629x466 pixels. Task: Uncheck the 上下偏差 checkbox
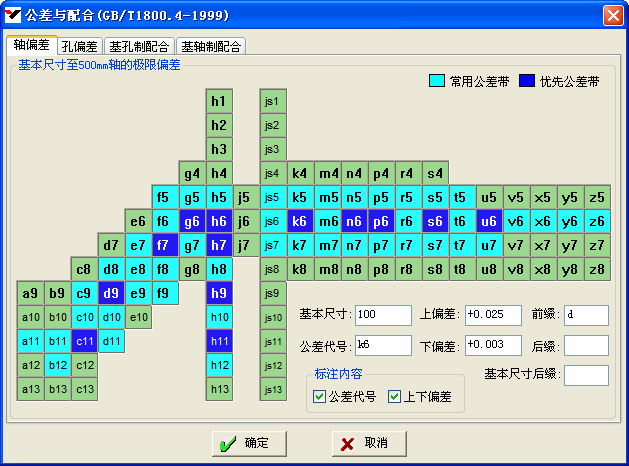394,397
